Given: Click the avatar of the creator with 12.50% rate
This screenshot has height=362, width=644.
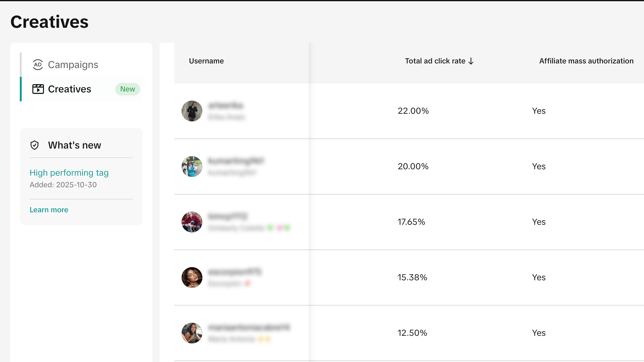Looking at the screenshot, I should pos(192,333).
